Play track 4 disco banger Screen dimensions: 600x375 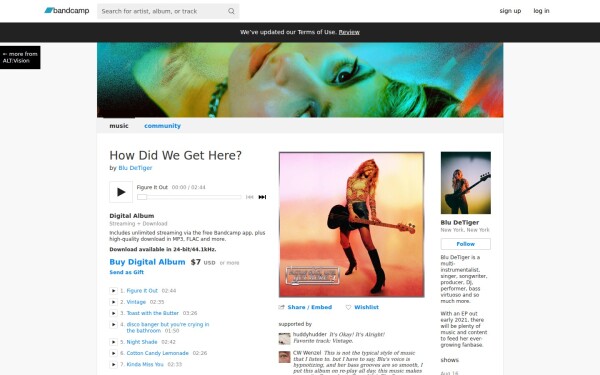pos(113,324)
